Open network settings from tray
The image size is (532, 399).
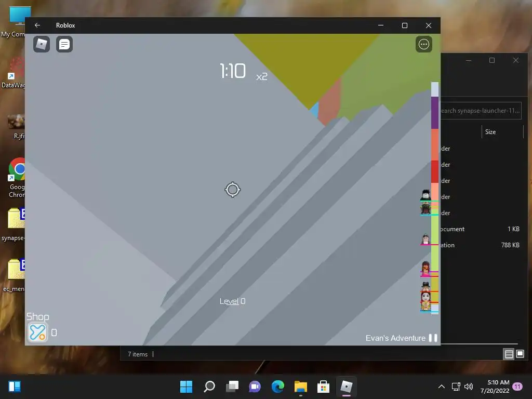pos(456,387)
